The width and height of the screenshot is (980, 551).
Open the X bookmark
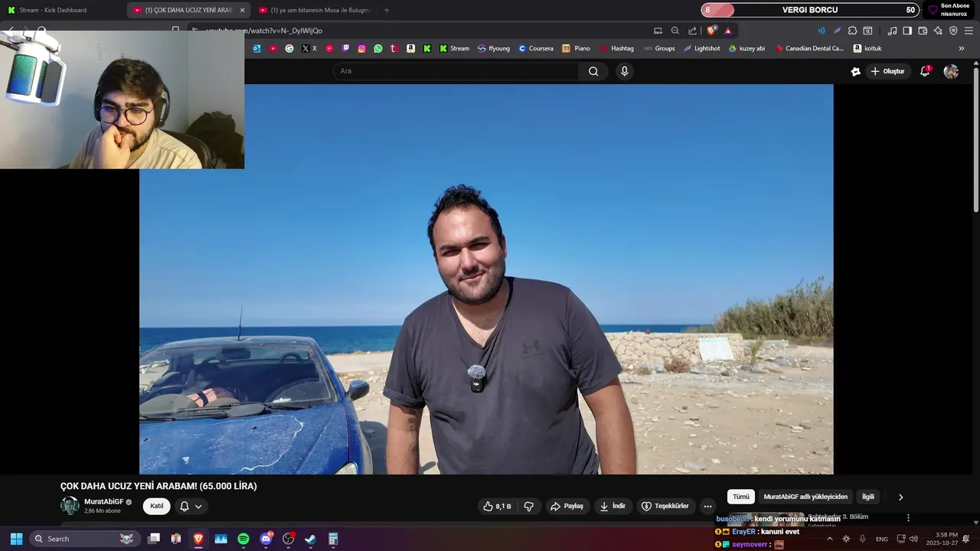[309, 48]
